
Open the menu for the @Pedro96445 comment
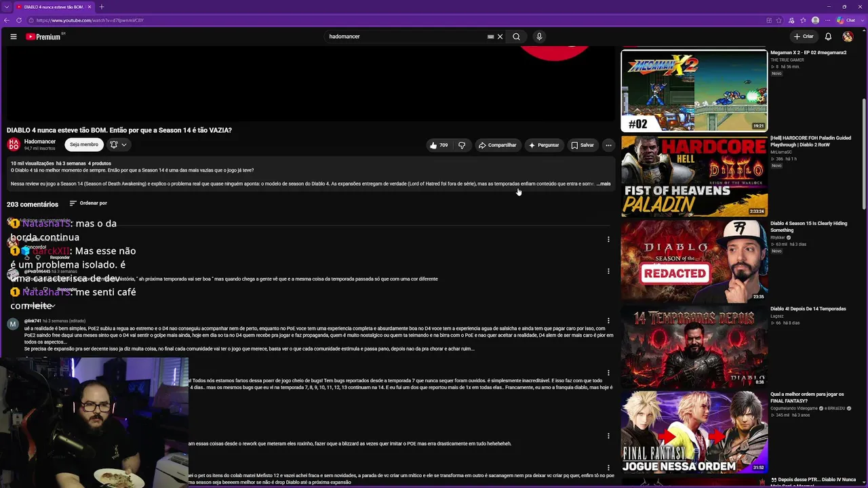pyautogui.click(x=608, y=271)
